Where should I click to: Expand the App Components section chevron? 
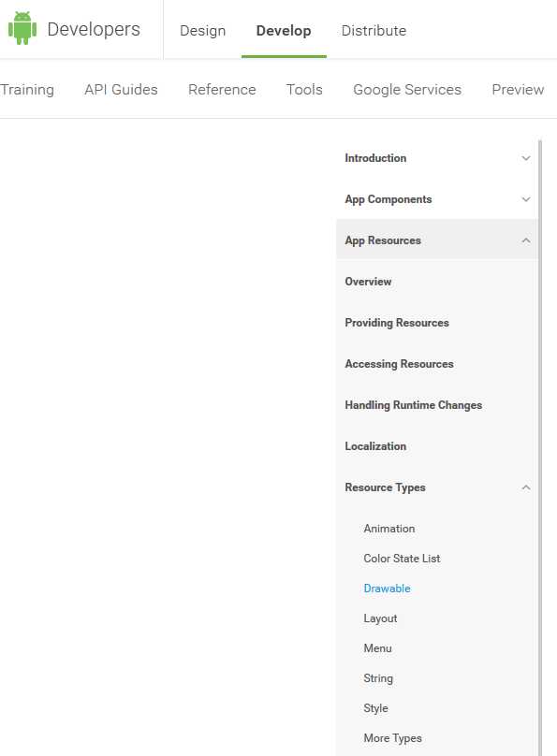pyautogui.click(x=526, y=199)
